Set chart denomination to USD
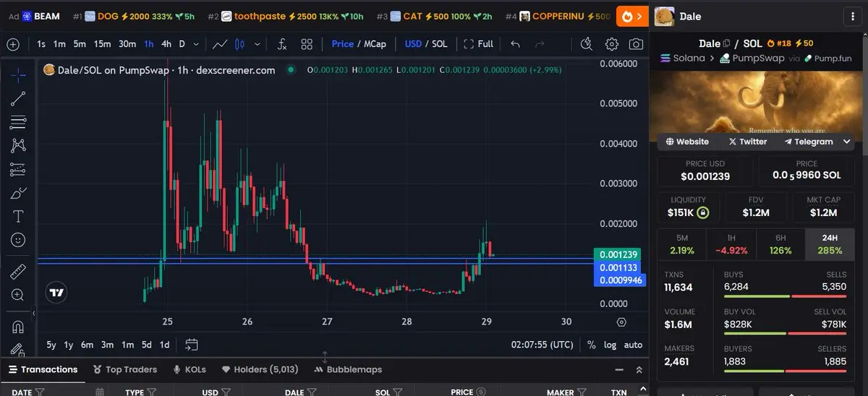The height and width of the screenshot is (396, 868). [x=413, y=44]
